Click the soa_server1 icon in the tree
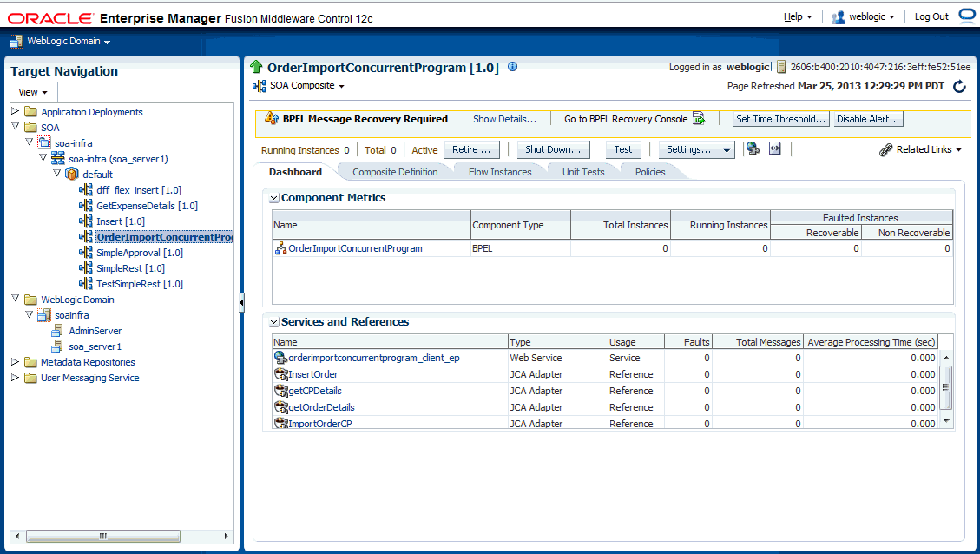980x554 pixels. pos(57,346)
